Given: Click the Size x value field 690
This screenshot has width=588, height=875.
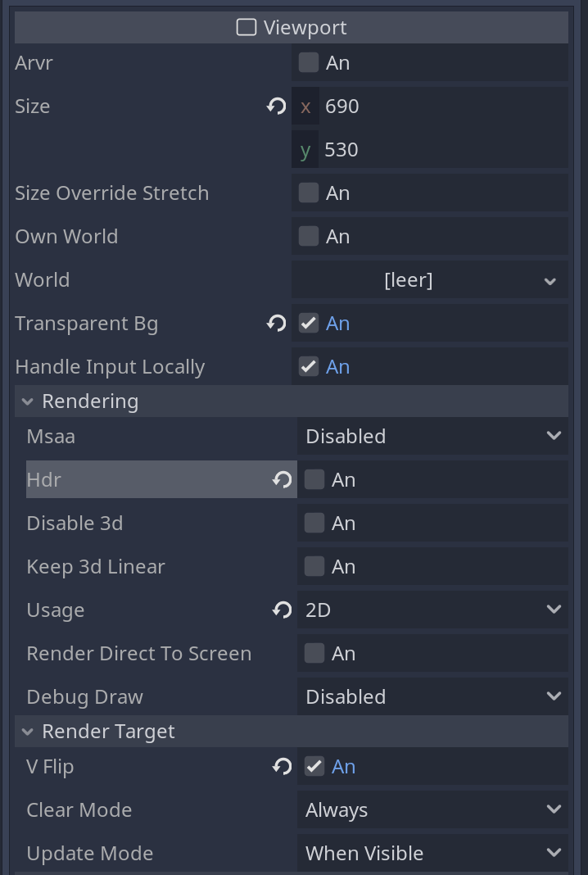Looking at the screenshot, I should click(444, 106).
